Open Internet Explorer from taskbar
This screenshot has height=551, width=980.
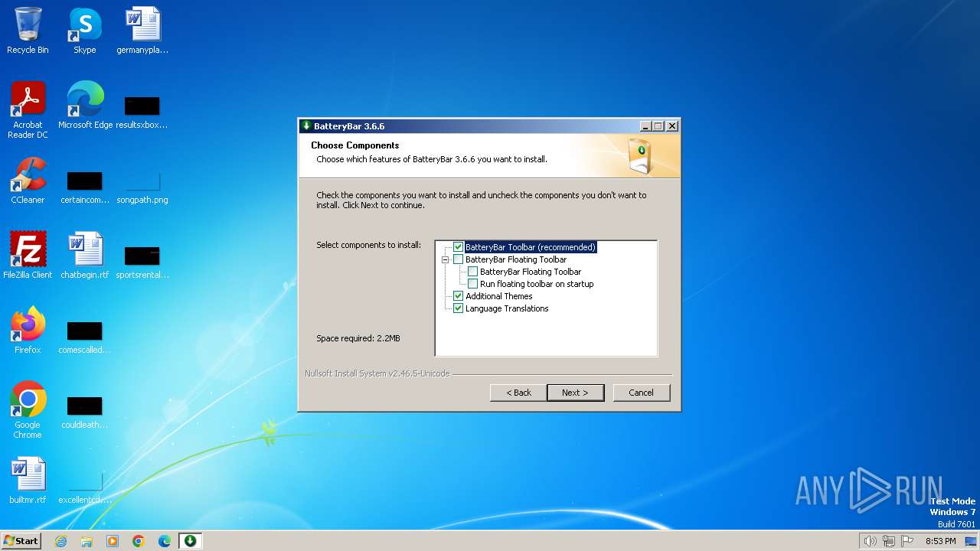point(60,541)
